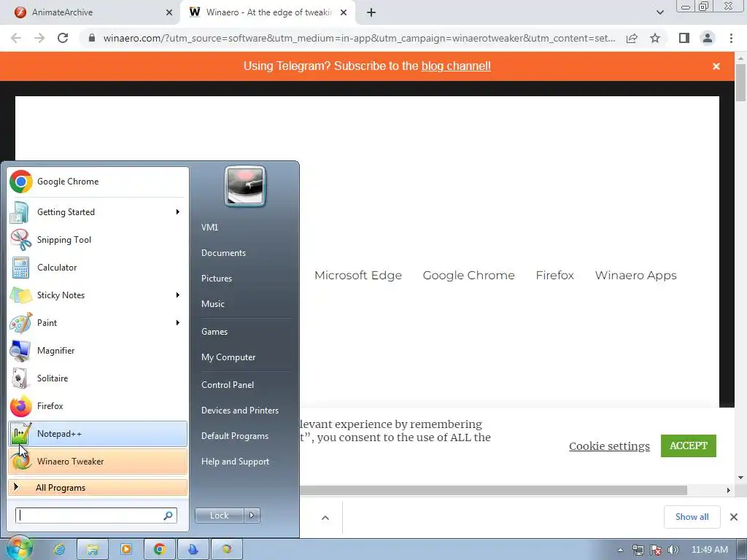Image resolution: width=747 pixels, height=560 pixels.
Task: Open shutdown options arrow next to Lock
Action: [x=252, y=516]
